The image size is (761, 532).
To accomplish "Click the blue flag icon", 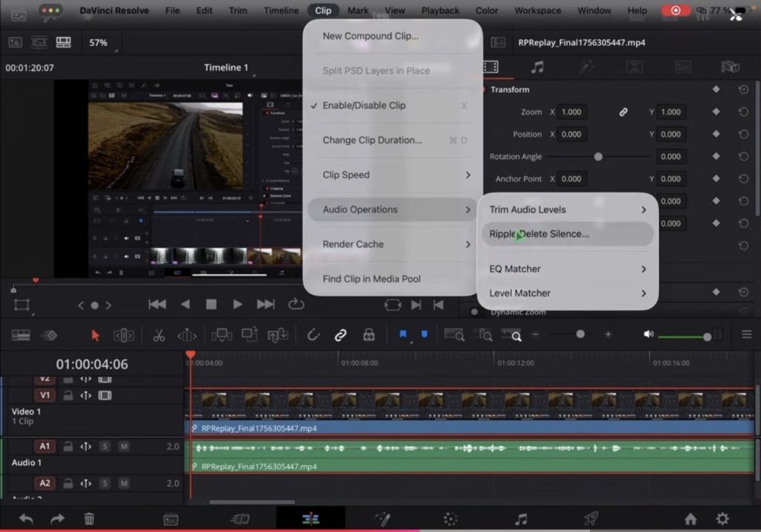I will [404, 335].
